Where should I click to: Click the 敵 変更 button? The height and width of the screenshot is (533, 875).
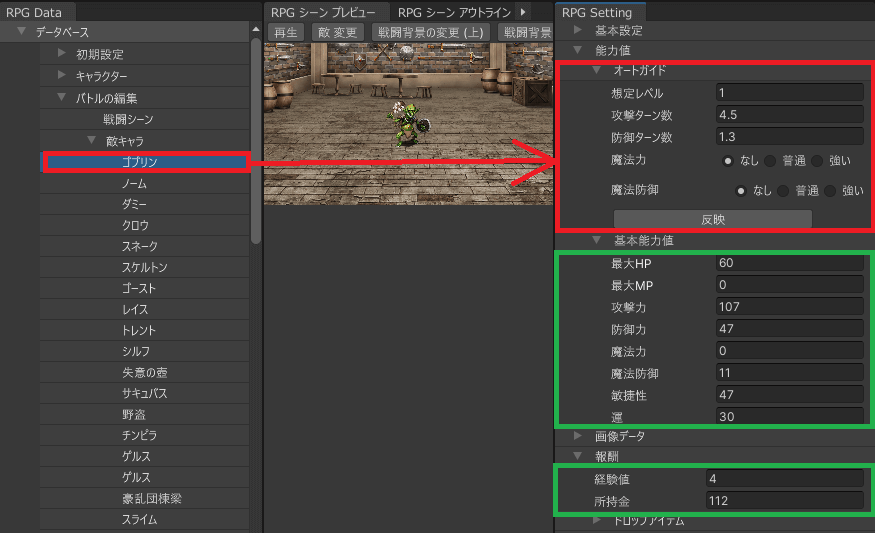pos(336,32)
